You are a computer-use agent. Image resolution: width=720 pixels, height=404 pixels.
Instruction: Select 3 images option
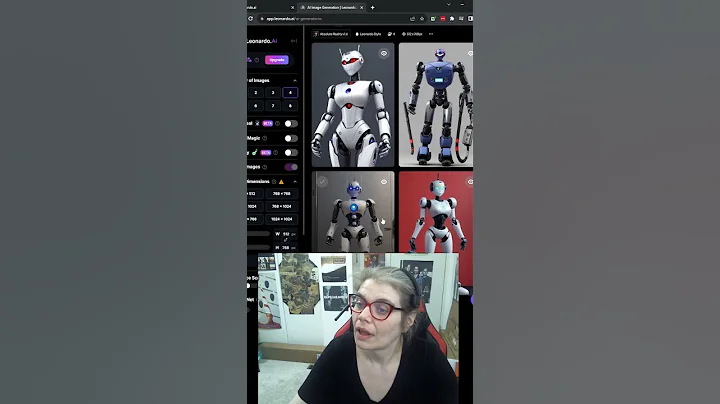point(273,92)
